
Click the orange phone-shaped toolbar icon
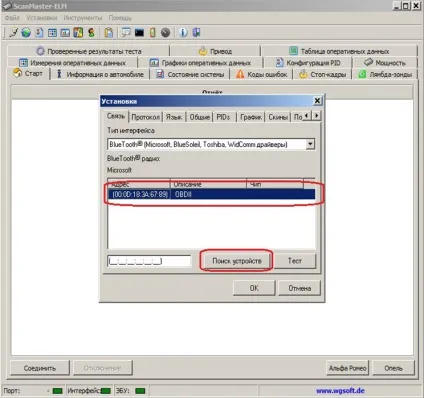152,33
